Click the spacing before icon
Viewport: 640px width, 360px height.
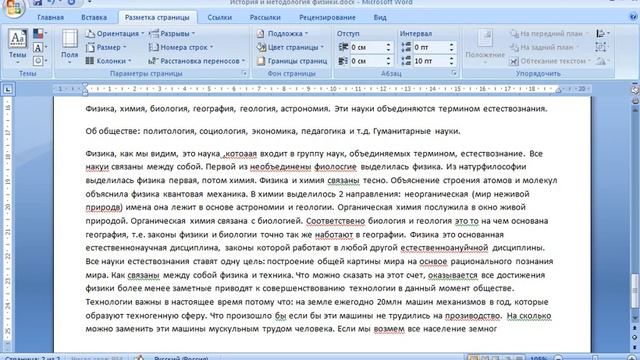tap(406, 47)
